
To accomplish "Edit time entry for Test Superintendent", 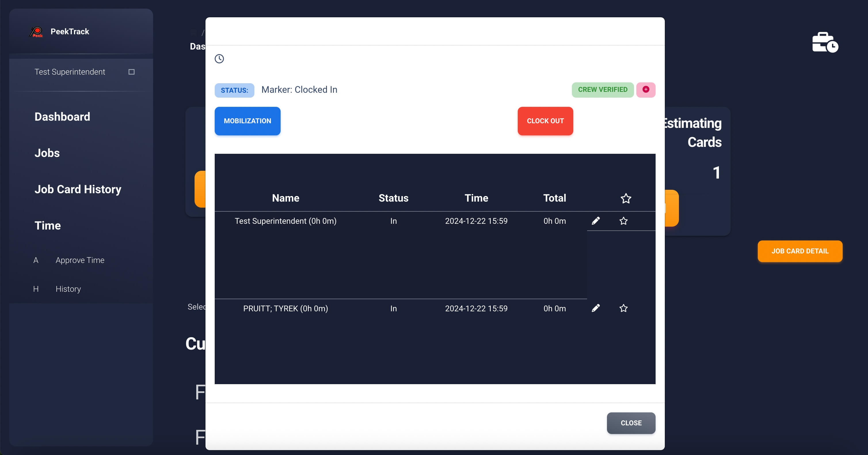I will (x=596, y=221).
